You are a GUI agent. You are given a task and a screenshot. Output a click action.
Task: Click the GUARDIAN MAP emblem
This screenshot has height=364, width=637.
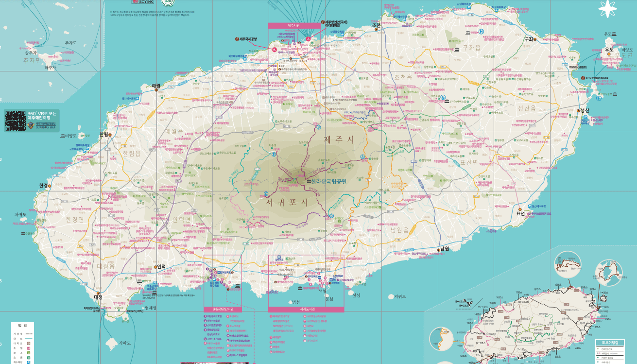click(x=30, y=124)
